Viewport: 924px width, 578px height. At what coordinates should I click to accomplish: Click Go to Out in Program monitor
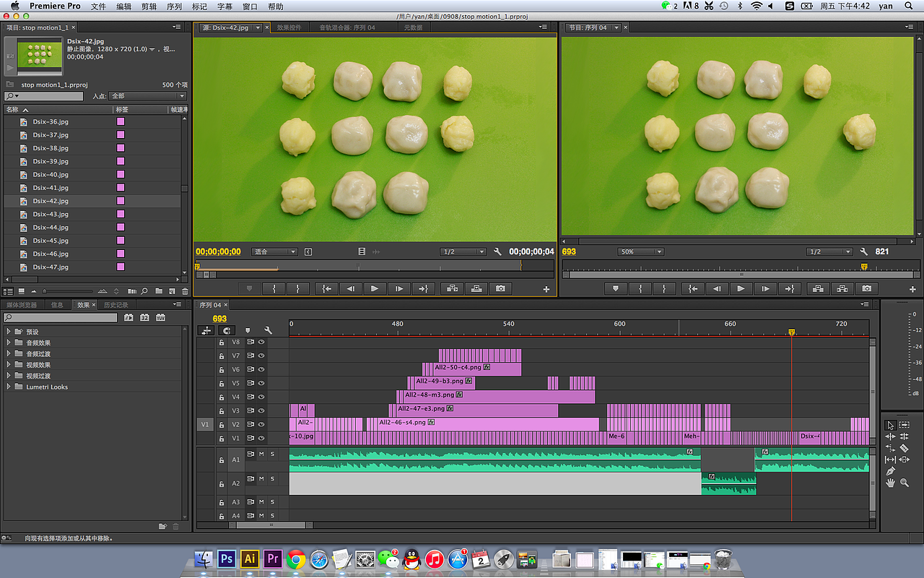point(789,288)
